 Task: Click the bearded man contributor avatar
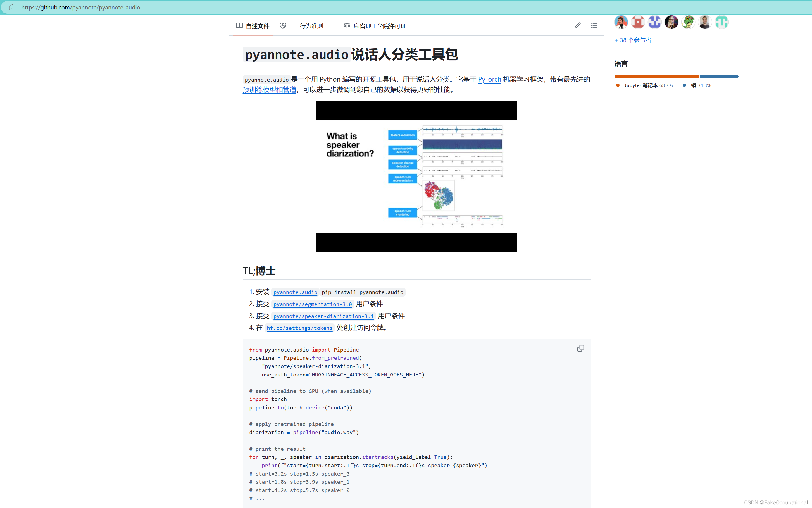point(705,23)
